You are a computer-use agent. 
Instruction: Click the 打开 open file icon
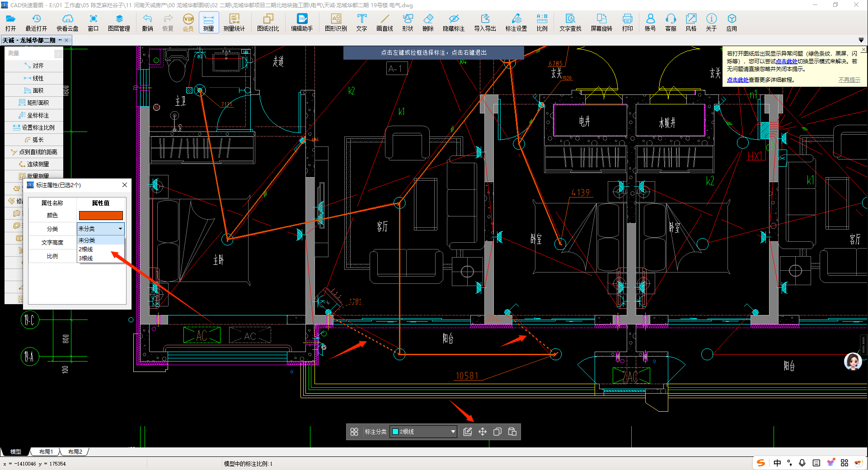click(x=10, y=22)
